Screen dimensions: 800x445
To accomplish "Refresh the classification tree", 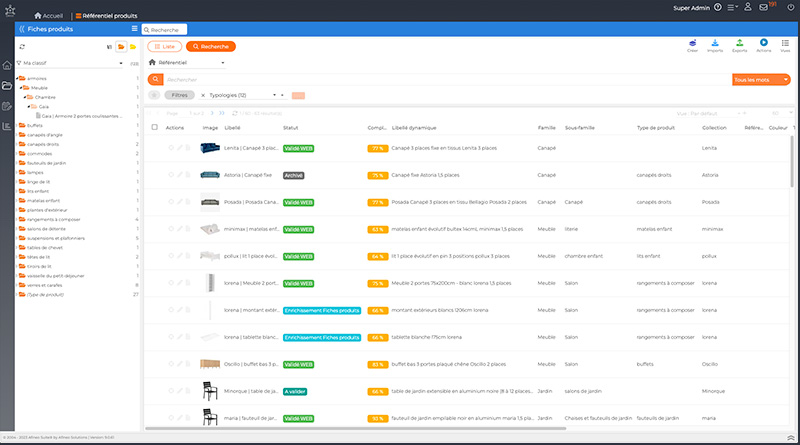I will (x=22, y=47).
